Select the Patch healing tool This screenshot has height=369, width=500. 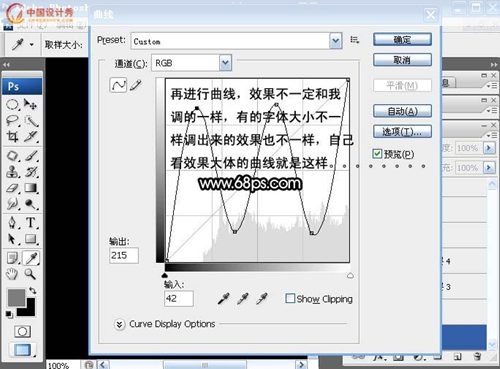[x=13, y=156]
